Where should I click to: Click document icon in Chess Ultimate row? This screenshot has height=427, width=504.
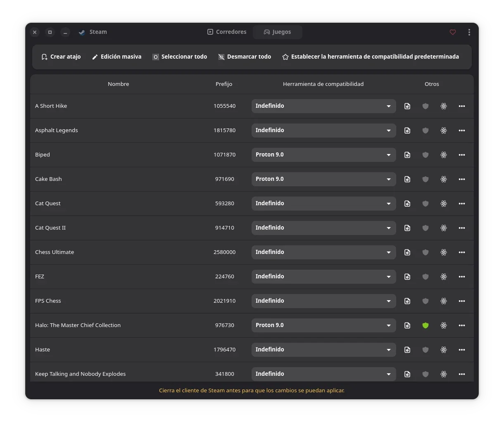407,252
